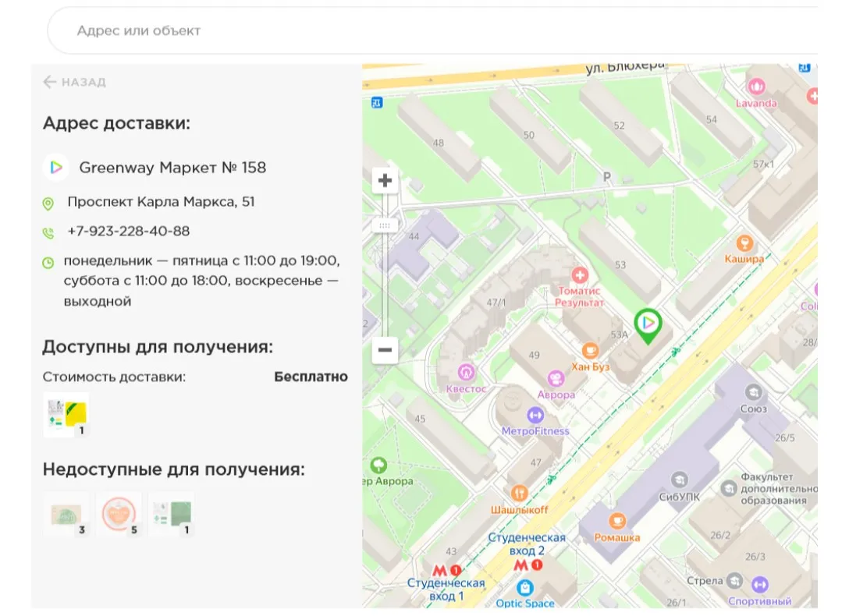Viewport: 849px width, 616px height.
Task: Click the Greenway Маркет № 158 title
Action: click(172, 168)
